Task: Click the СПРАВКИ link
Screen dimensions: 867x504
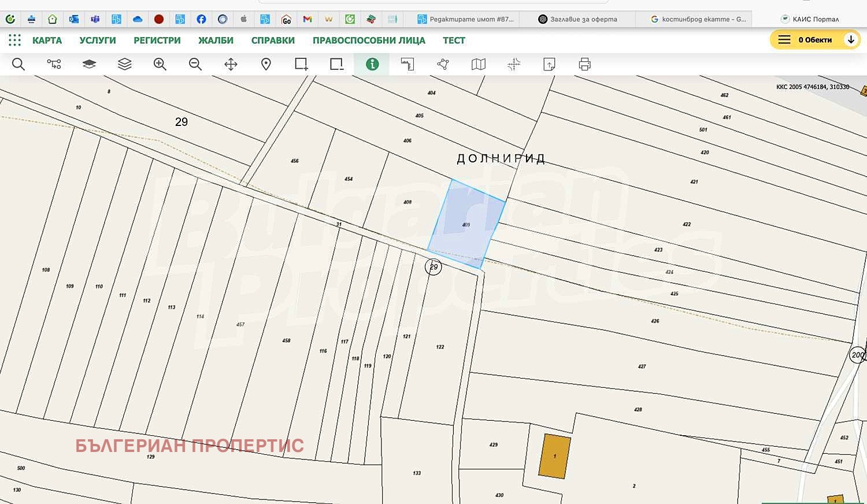Action: pyautogui.click(x=273, y=40)
